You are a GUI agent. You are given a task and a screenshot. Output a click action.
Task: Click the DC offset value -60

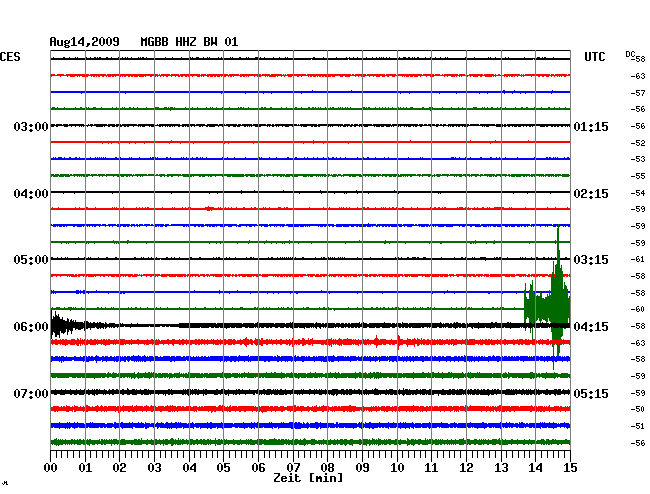pyautogui.click(x=638, y=309)
